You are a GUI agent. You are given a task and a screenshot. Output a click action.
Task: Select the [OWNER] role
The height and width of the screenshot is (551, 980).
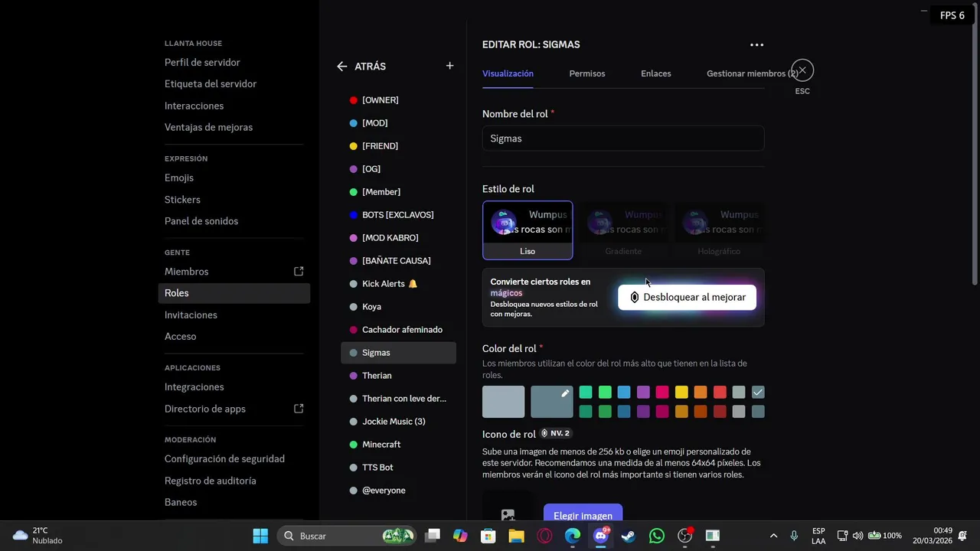click(x=398, y=100)
